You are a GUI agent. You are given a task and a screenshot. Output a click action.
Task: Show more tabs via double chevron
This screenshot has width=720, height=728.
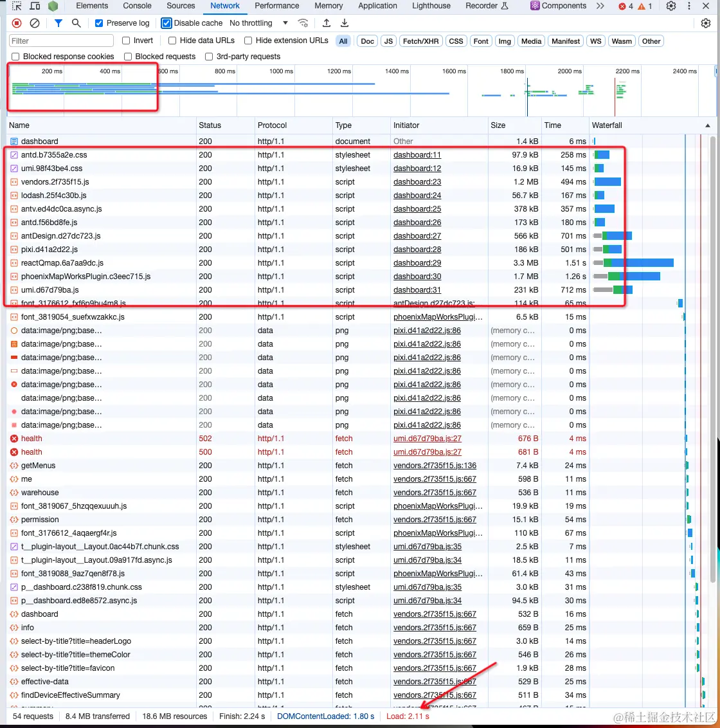pos(600,6)
